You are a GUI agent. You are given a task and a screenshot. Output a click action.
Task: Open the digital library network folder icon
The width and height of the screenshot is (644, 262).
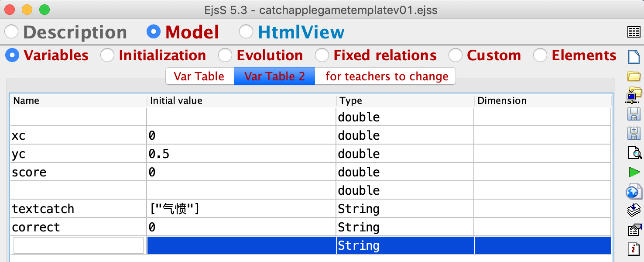click(x=634, y=95)
